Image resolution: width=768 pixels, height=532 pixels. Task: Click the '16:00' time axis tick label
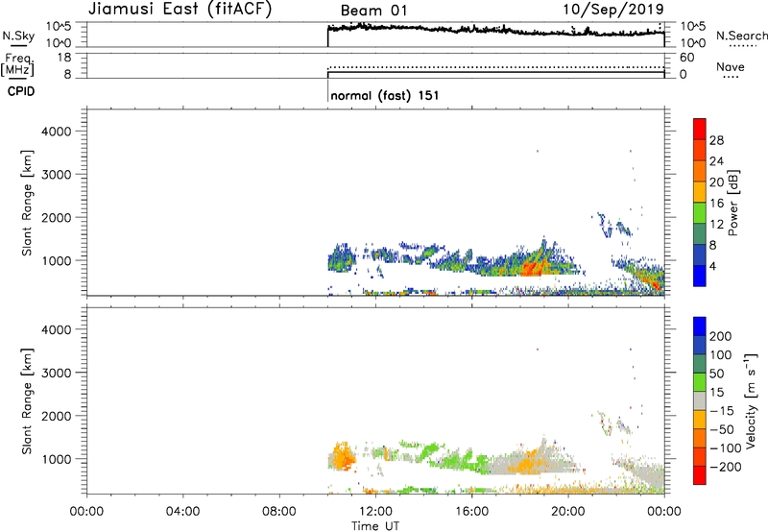pos(471,512)
